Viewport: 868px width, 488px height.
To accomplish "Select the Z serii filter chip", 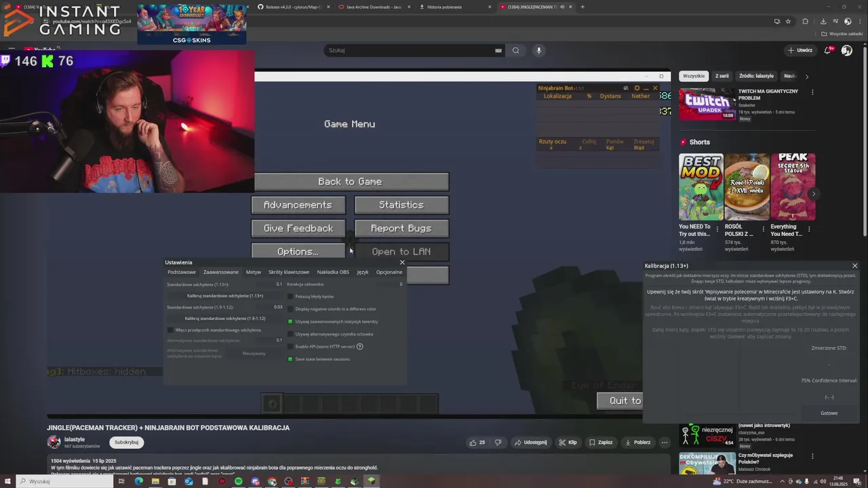I will click(722, 76).
